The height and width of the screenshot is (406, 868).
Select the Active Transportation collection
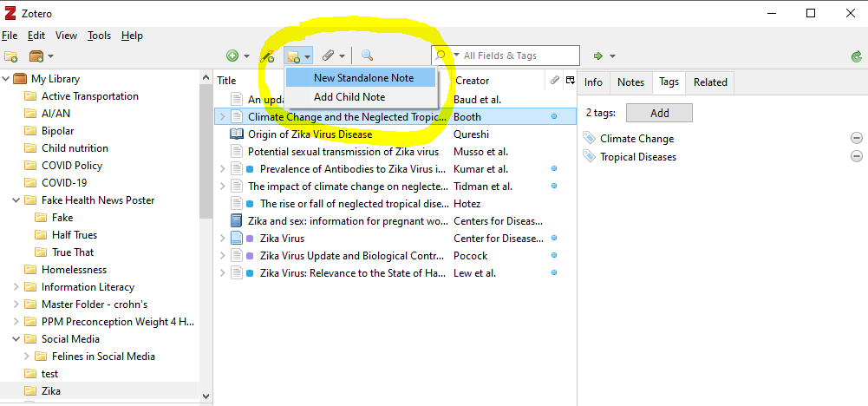click(89, 95)
